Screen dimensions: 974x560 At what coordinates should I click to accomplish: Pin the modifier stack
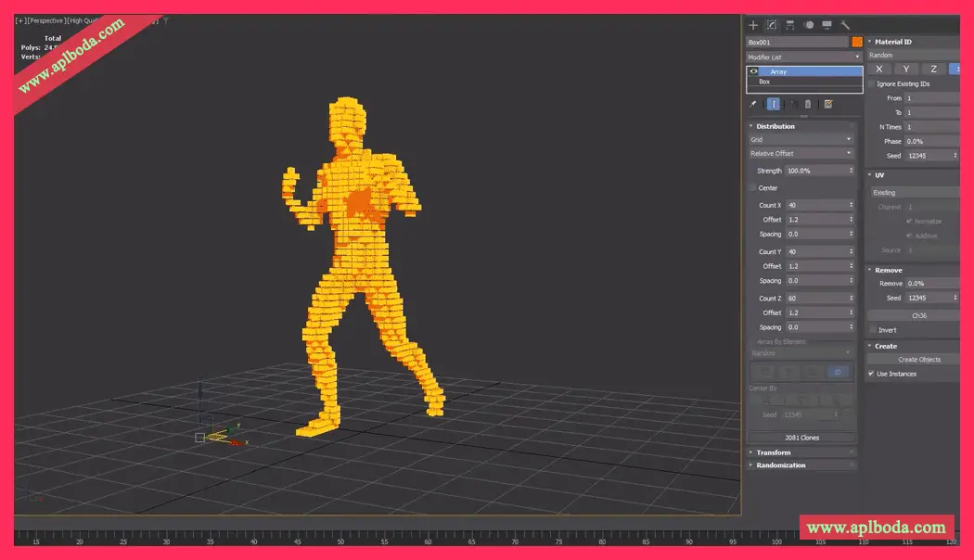753,104
